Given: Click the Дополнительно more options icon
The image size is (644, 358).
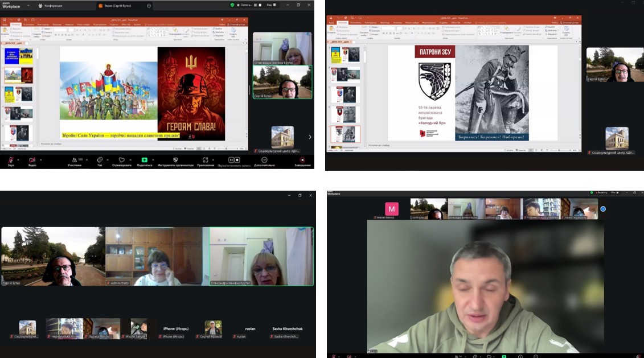Looking at the screenshot, I should pyautogui.click(x=264, y=160).
